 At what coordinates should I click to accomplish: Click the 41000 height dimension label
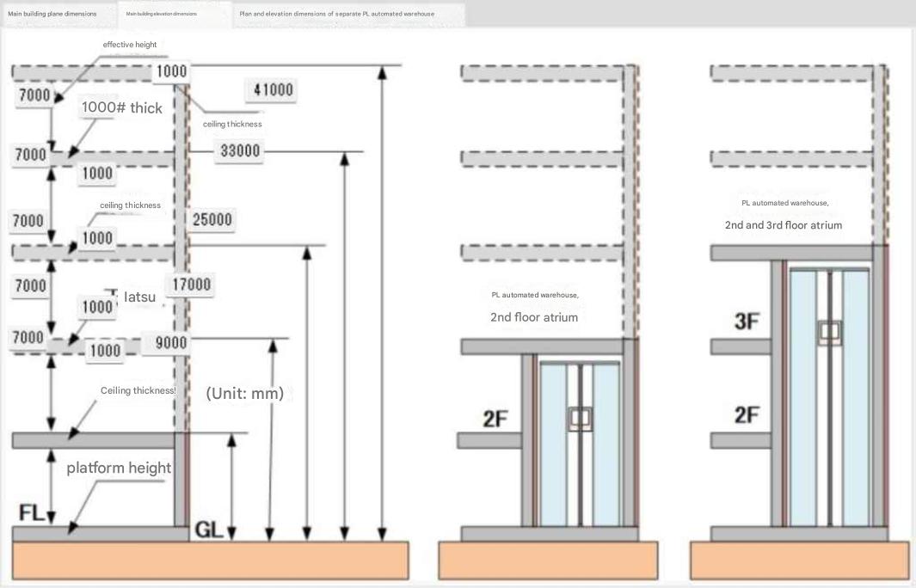pos(274,89)
